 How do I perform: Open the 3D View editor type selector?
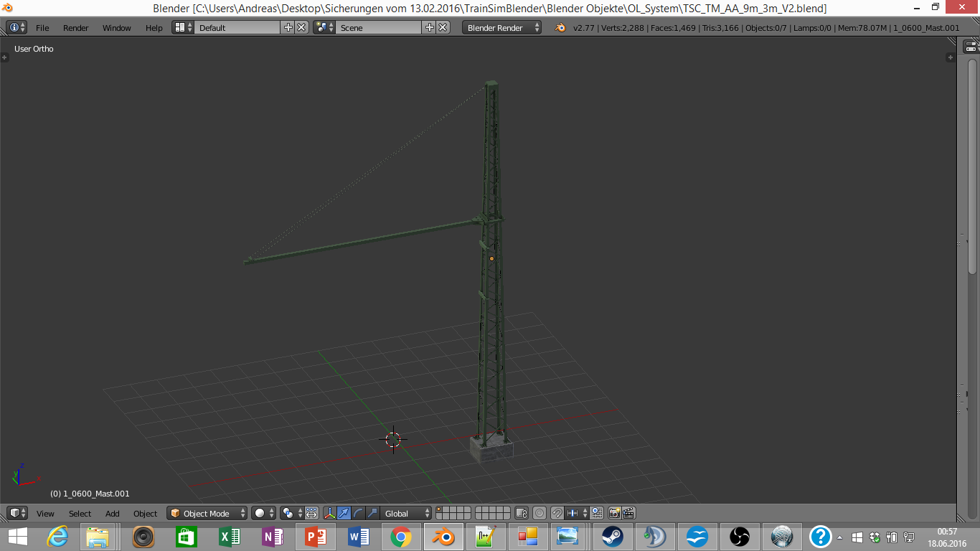click(x=17, y=513)
